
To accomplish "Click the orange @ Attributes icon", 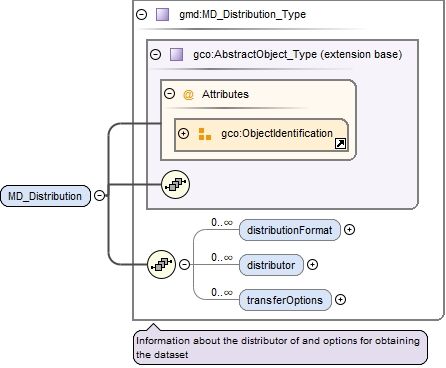I will [188, 94].
